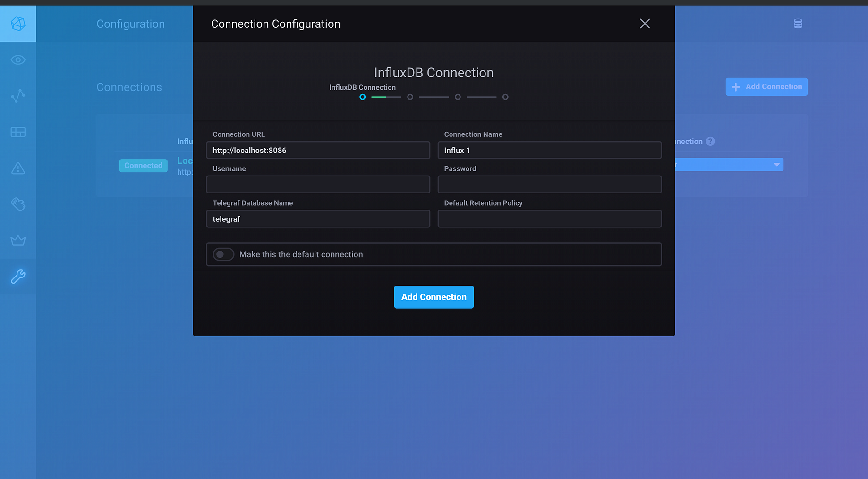Click the database stack icon in header
Screen dimensions: 868x479
click(798, 24)
